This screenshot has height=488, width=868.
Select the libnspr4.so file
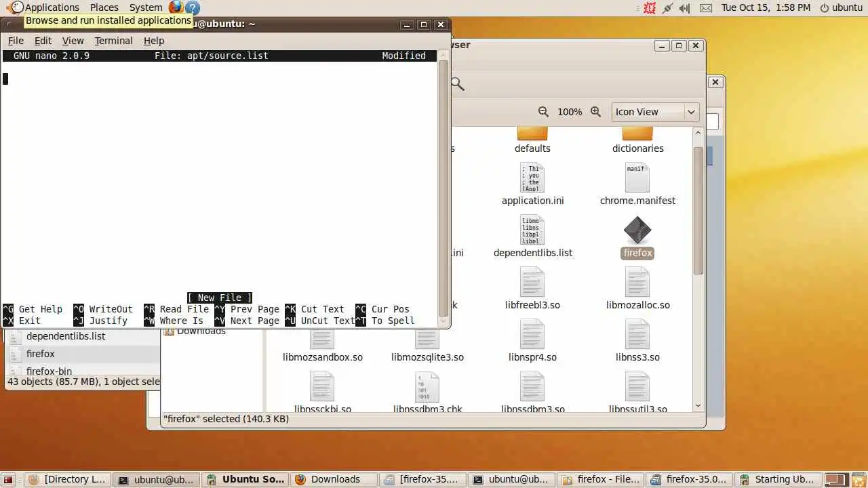click(x=532, y=334)
